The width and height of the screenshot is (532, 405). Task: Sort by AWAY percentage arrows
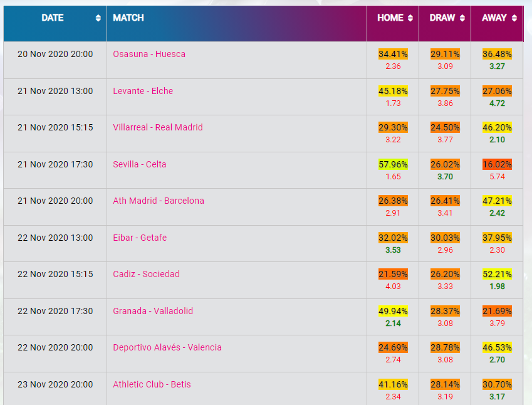coord(514,18)
